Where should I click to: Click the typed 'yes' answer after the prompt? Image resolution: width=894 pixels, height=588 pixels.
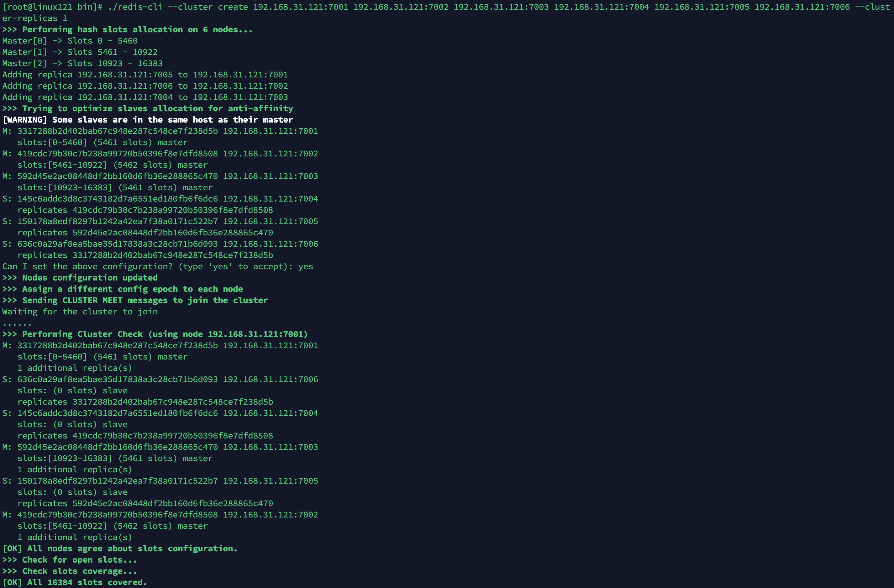click(x=306, y=267)
